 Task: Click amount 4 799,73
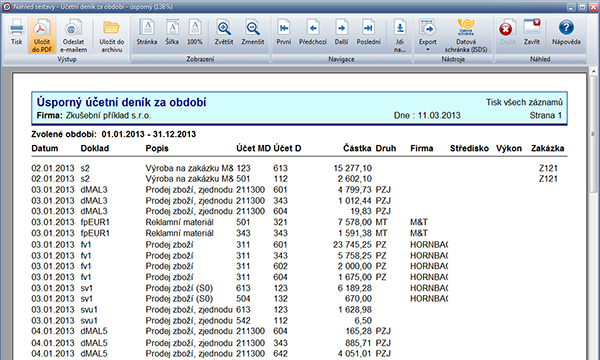[x=355, y=190]
